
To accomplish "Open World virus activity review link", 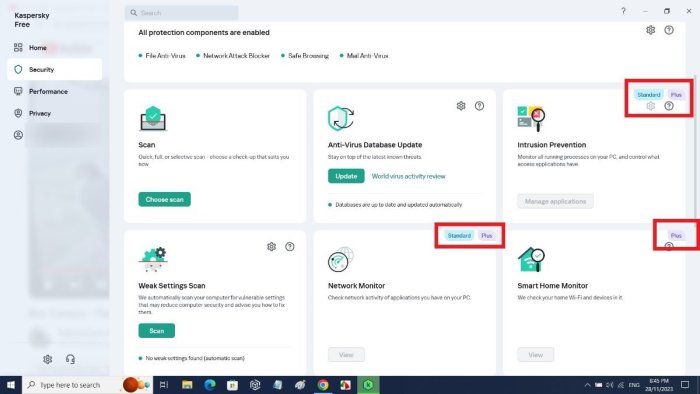I will point(408,176).
